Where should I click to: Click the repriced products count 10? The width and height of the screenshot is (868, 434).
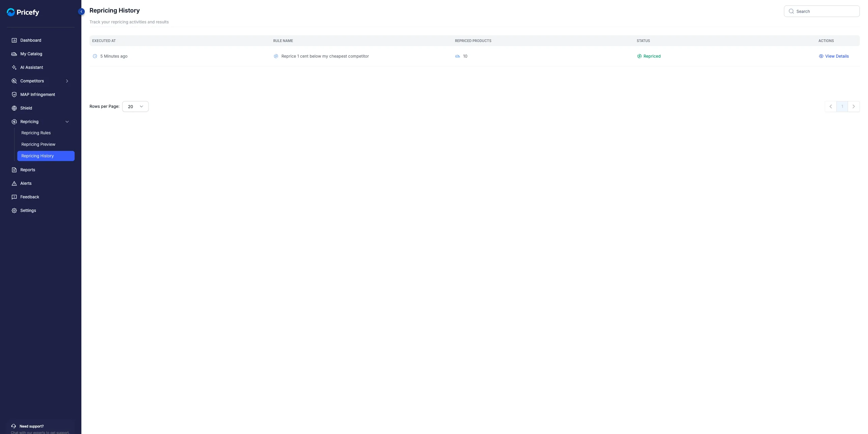click(x=465, y=56)
